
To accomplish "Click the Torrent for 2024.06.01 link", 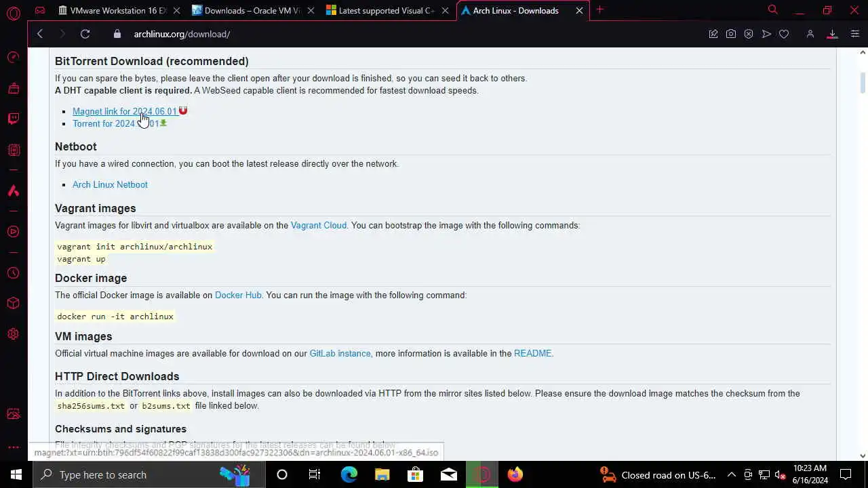I will pyautogui.click(x=115, y=123).
